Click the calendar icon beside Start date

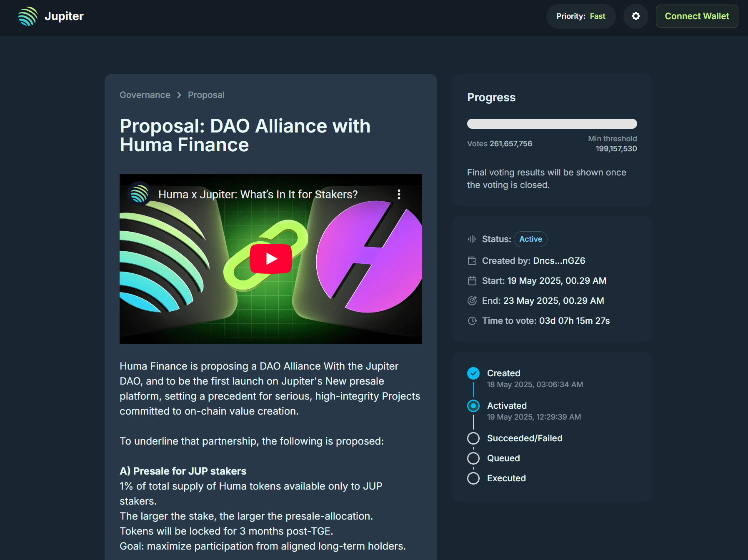click(472, 281)
